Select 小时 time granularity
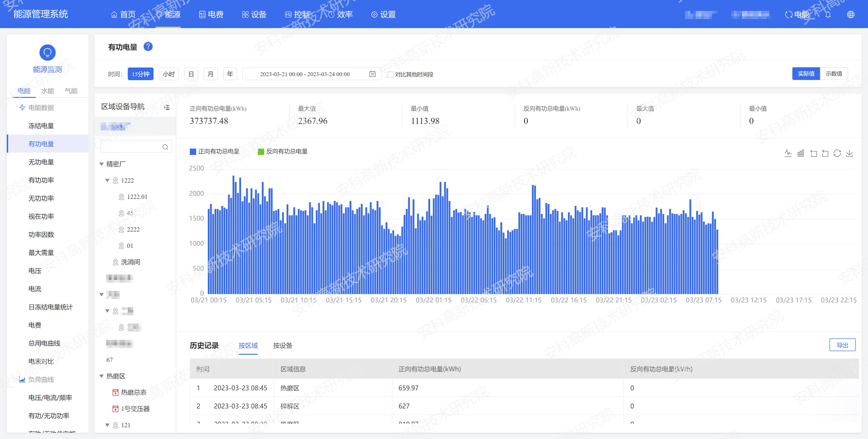The height and width of the screenshot is (439, 868). (169, 74)
